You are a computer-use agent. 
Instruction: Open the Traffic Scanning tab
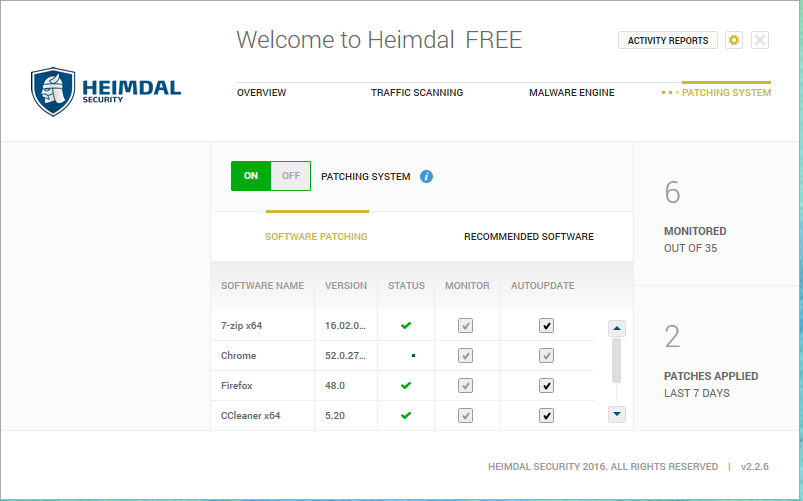coord(417,93)
